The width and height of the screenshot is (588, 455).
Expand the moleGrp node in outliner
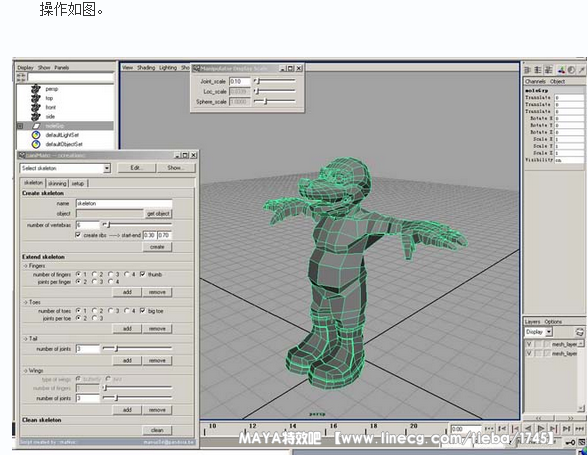(x=20, y=126)
